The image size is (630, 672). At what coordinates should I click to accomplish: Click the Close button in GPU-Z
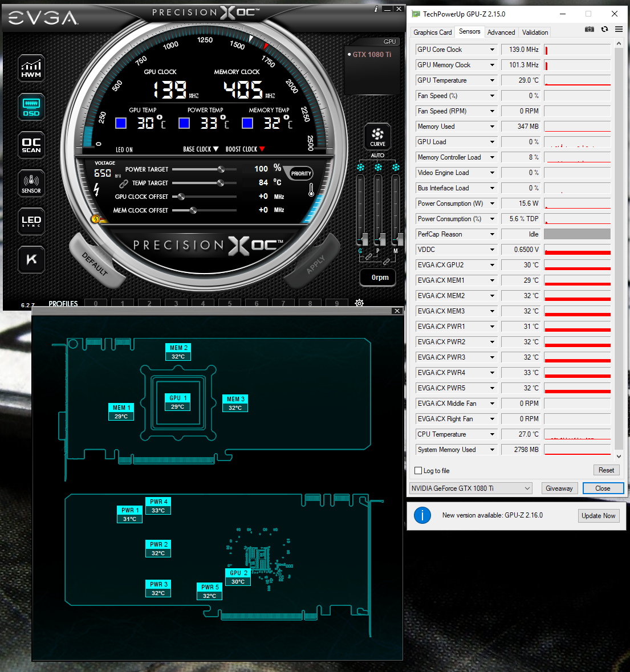pos(603,488)
